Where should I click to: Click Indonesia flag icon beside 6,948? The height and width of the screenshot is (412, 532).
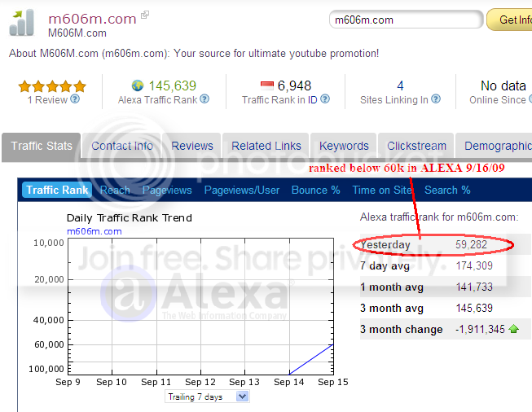click(267, 85)
